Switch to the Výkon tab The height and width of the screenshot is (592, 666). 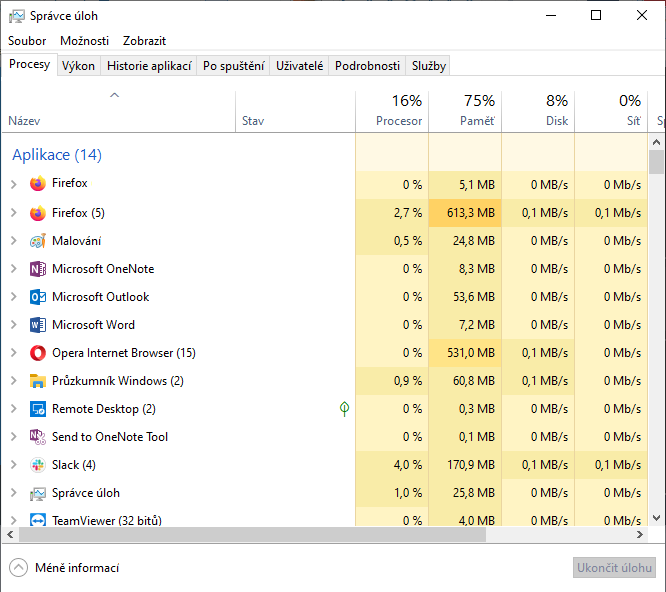coord(78,66)
